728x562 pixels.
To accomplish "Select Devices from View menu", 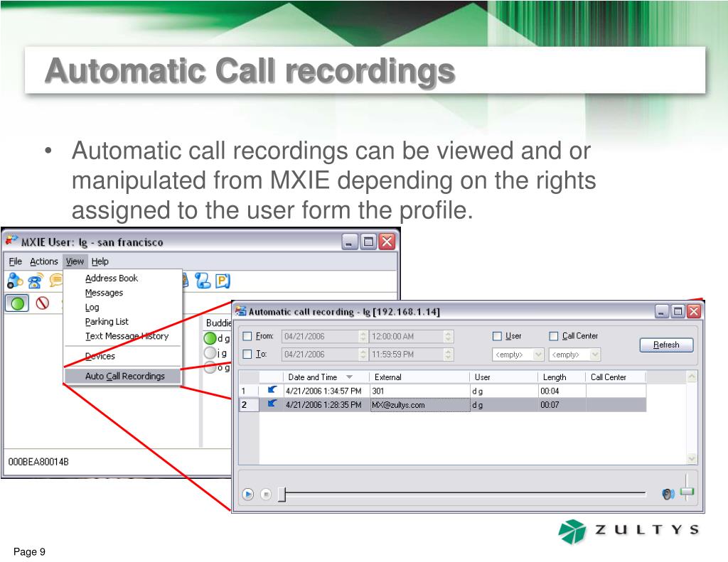I will [100, 356].
